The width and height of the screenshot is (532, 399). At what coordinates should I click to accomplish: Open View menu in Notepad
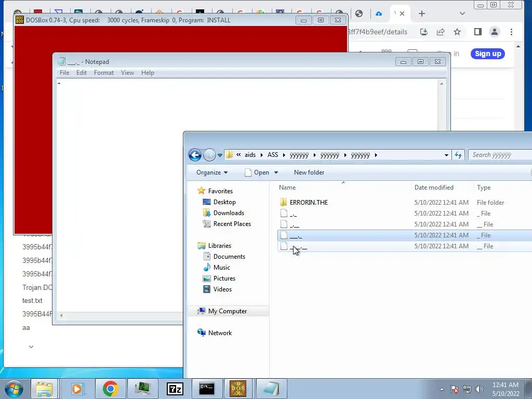(128, 73)
